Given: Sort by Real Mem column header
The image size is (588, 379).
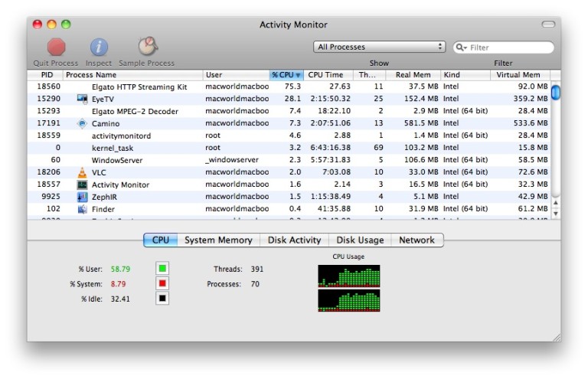Looking at the screenshot, I should point(413,74).
